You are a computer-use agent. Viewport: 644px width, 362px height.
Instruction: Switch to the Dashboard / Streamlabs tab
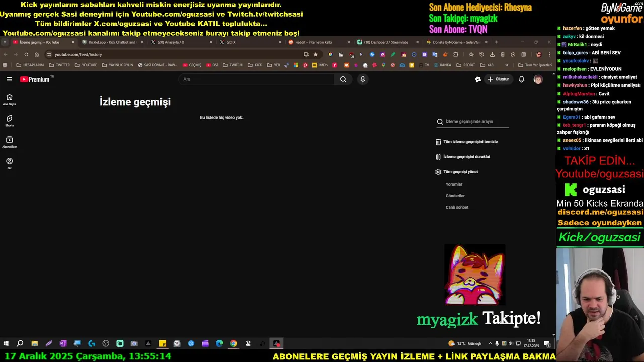[387, 42]
